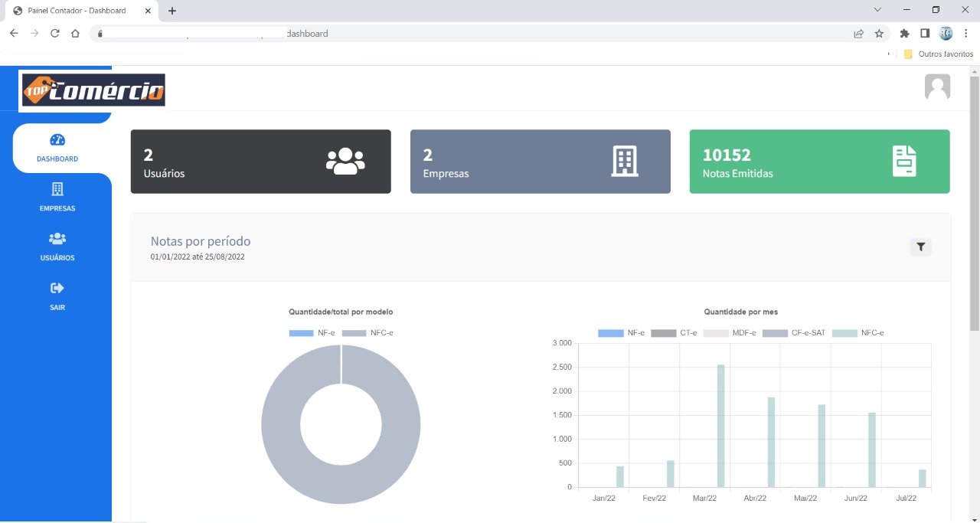This screenshot has width=980, height=523.
Task: Expand the browser tab search chevron
Action: pyautogui.click(x=877, y=10)
